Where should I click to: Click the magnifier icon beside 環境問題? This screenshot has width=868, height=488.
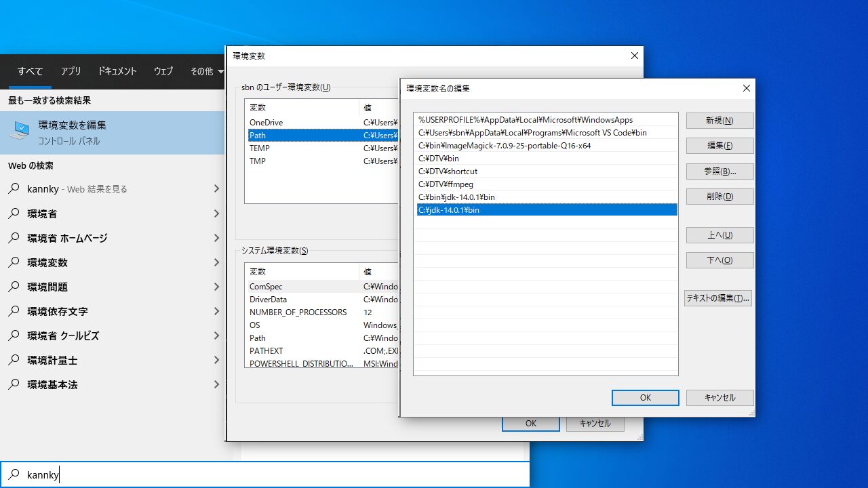(14, 287)
